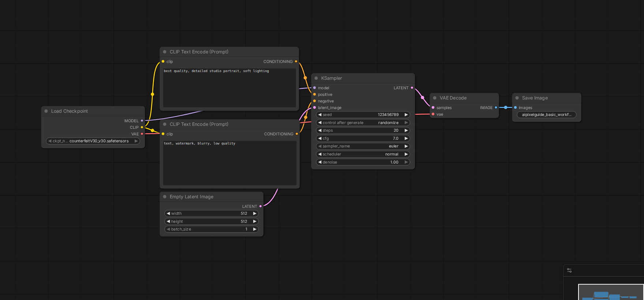The image size is (644, 300).
Task: Click the KSampler positive input socket
Action: pyautogui.click(x=315, y=94)
